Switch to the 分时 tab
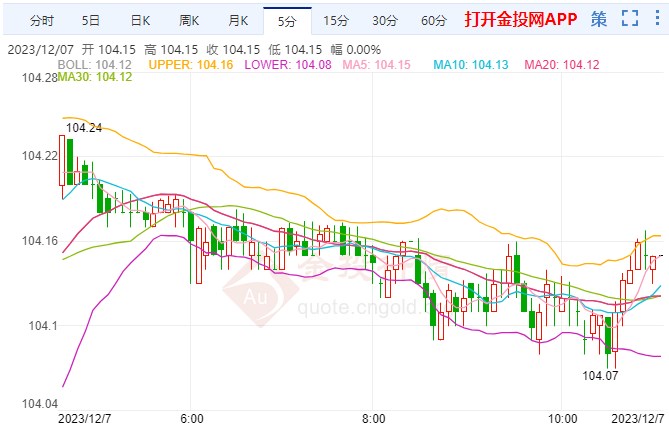669x425 pixels. tap(41, 20)
